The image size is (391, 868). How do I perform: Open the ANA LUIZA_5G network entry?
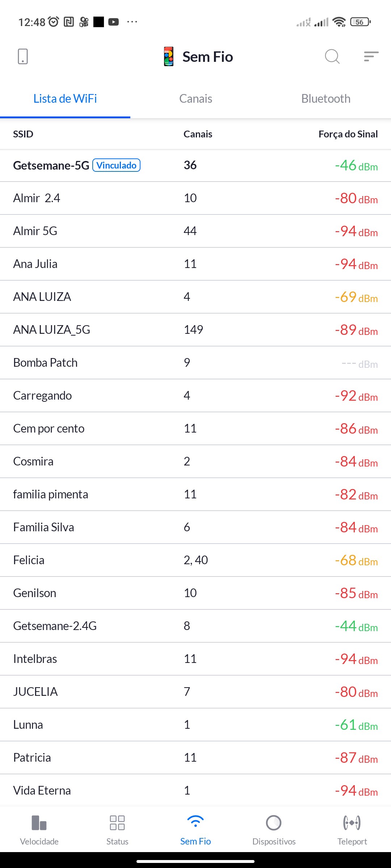pyautogui.click(x=195, y=330)
